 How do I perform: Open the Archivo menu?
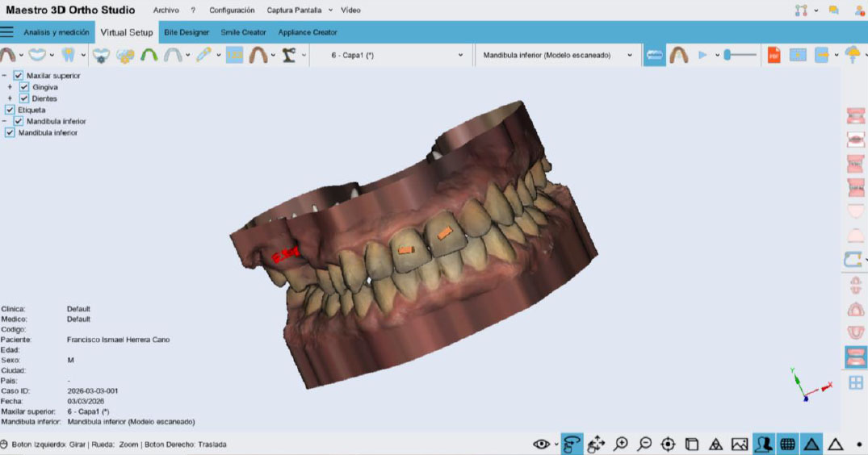[166, 10]
